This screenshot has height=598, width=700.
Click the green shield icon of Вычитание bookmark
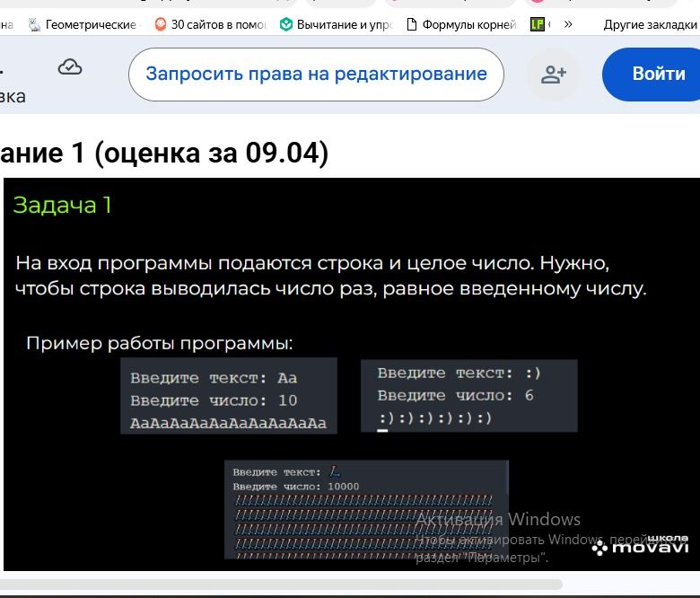285,24
